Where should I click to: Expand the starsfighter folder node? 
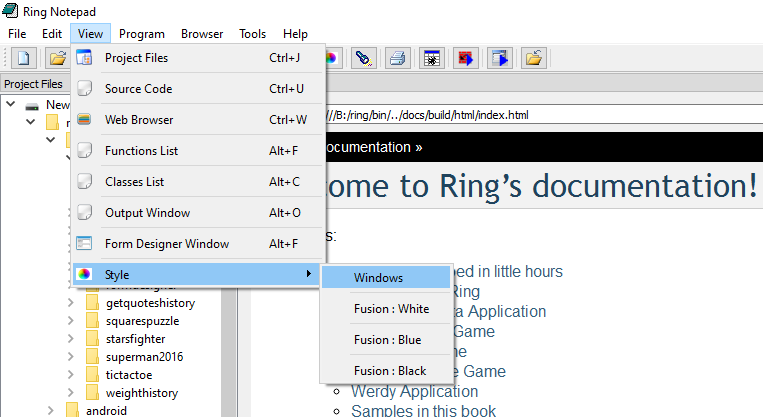[x=70, y=339]
